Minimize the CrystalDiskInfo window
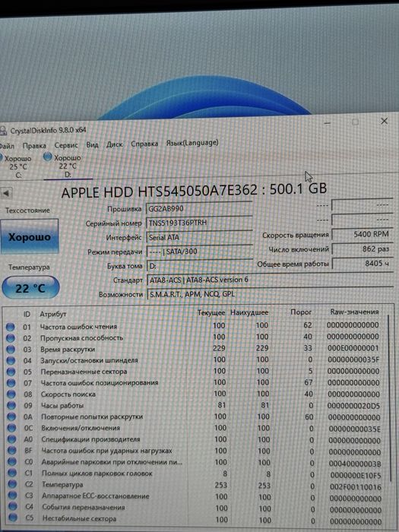This screenshot has width=399, height=532. pos(327,123)
